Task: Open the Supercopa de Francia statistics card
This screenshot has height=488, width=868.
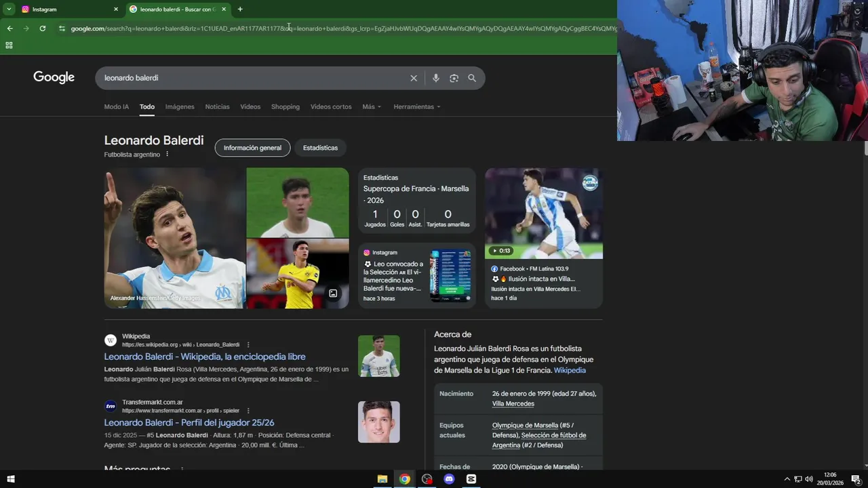Action: 416,201
